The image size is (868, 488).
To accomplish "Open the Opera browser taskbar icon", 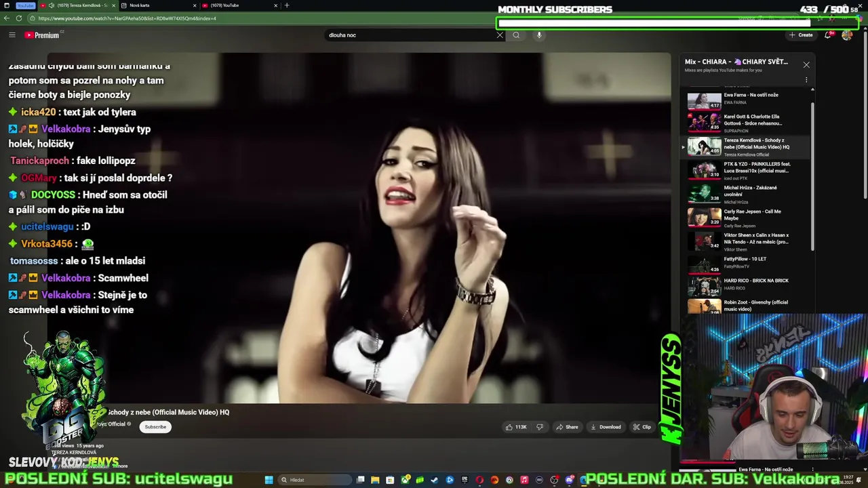I will pyautogui.click(x=479, y=480).
